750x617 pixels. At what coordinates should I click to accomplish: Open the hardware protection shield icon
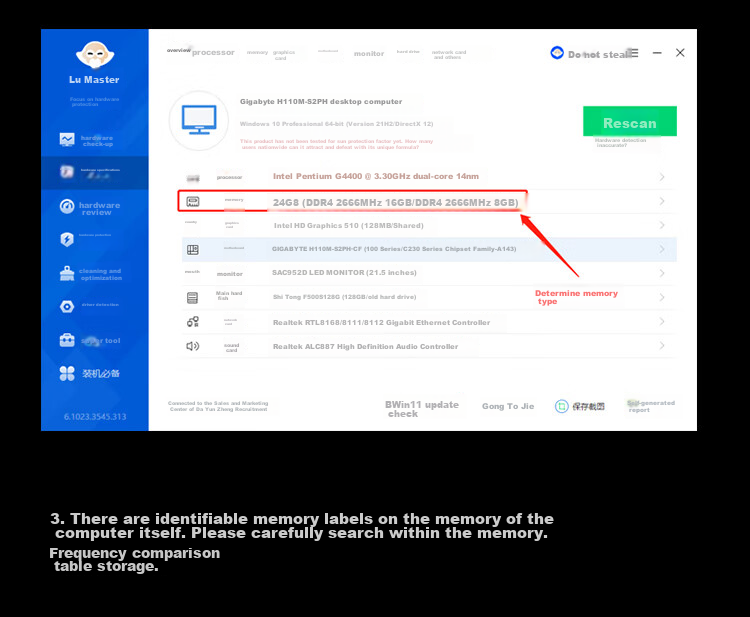[67, 239]
